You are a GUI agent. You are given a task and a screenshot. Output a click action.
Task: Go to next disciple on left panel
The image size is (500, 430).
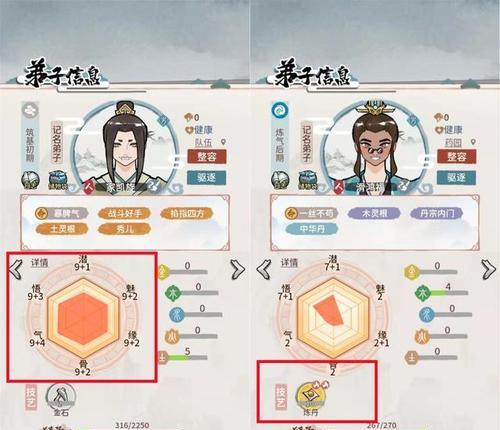click(x=238, y=269)
